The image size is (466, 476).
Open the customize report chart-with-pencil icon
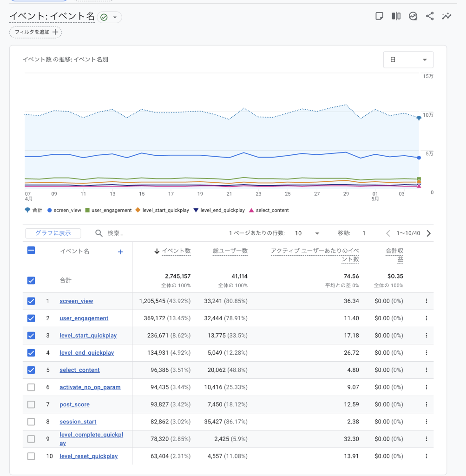coord(413,16)
